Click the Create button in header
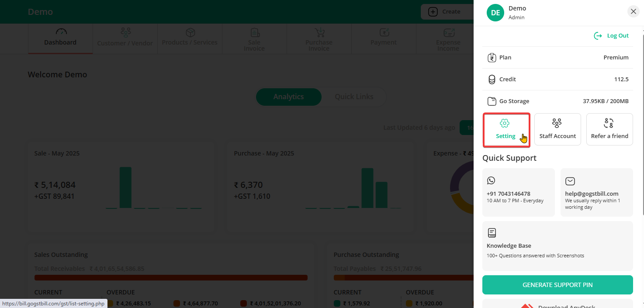Image resolution: width=644 pixels, height=308 pixels. point(445,12)
